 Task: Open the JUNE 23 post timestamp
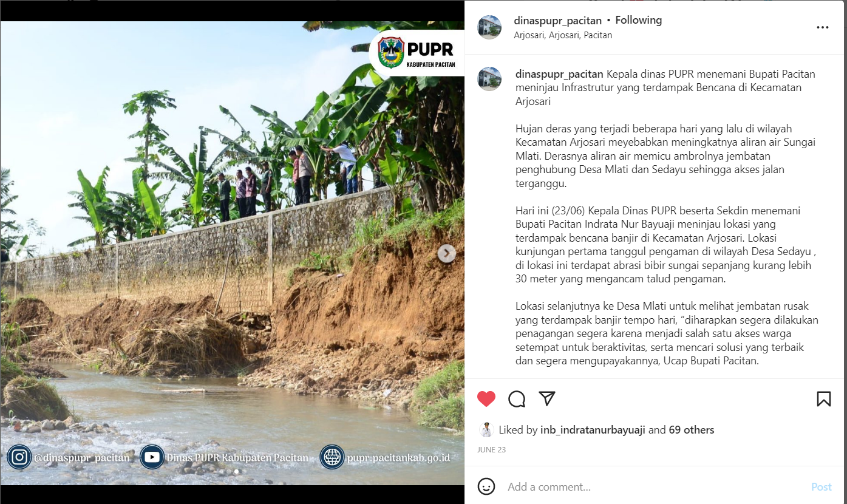(492, 450)
